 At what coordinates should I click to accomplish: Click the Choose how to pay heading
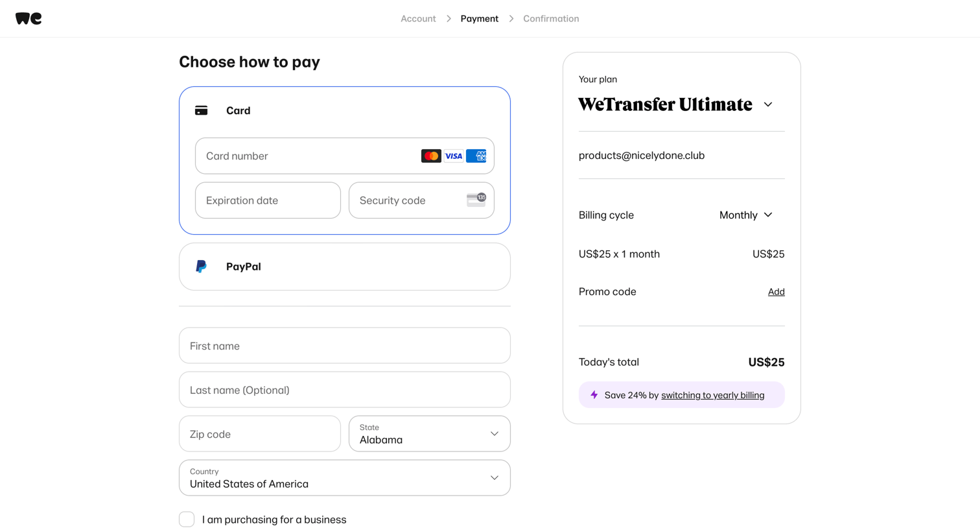tap(250, 62)
